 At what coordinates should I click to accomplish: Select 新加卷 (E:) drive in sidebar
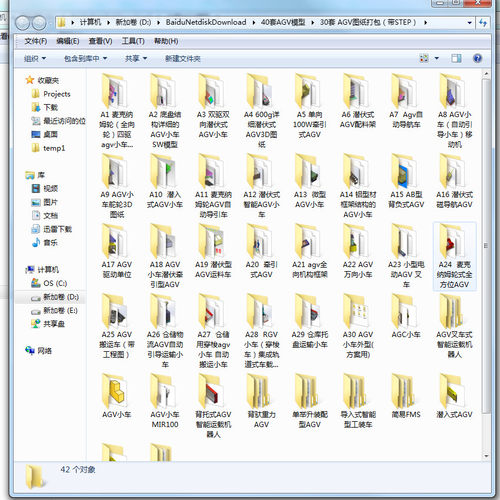(x=60, y=311)
